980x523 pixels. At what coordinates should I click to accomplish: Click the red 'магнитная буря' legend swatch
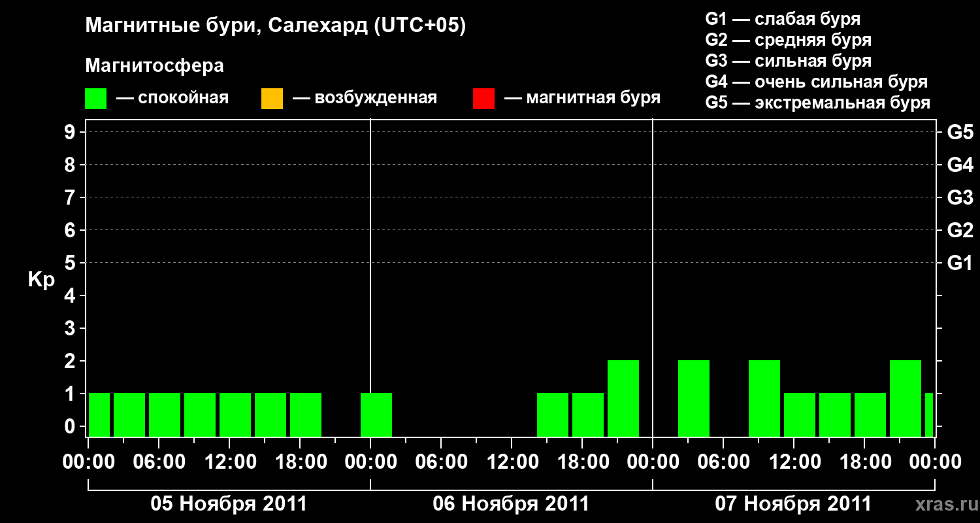coord(483,99)
